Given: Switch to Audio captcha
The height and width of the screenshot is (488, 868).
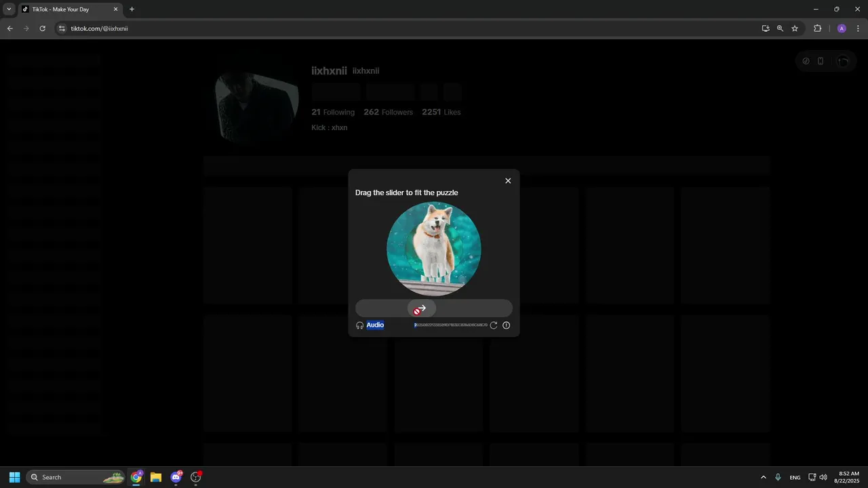Looking at the screenshot, I should coord(375,325).
